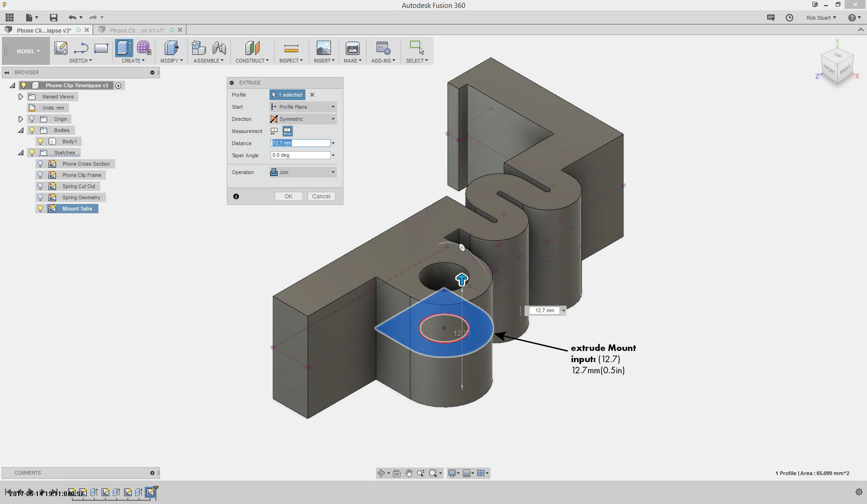Open the data panel grid icon
This screenshot has width=867, height=504.
pyautogui.click(x=9, y=18)
